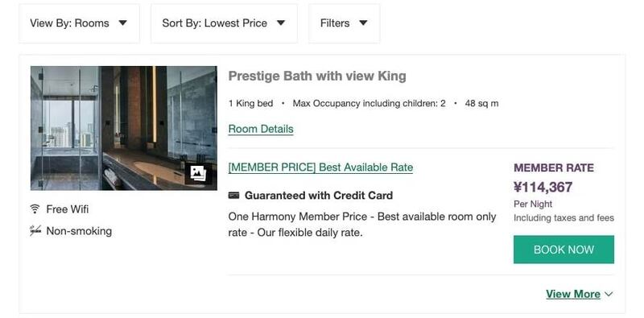Click the BOOK NOW button

pyautogui.click(x=563, y=250)
